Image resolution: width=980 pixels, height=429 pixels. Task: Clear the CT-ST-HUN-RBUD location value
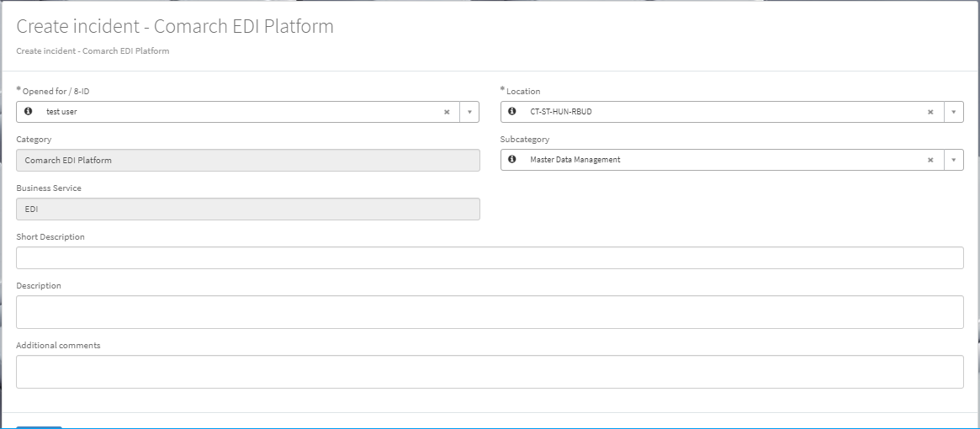point(930,112)
